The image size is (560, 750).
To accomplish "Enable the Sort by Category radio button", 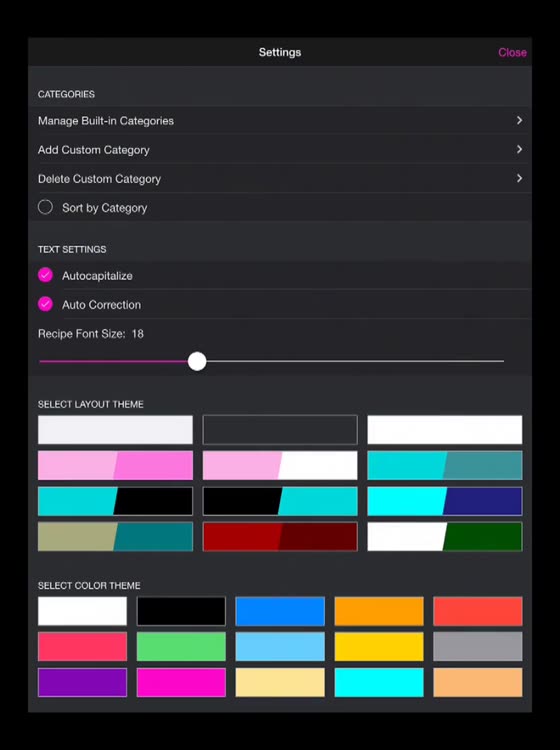I will tap(45, 207).
